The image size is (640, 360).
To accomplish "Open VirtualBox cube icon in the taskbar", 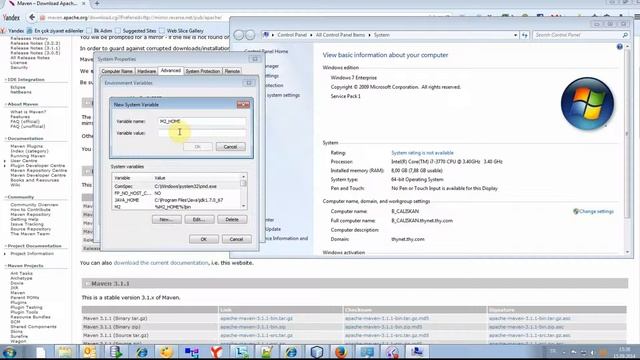I will (x=316, y=352).
